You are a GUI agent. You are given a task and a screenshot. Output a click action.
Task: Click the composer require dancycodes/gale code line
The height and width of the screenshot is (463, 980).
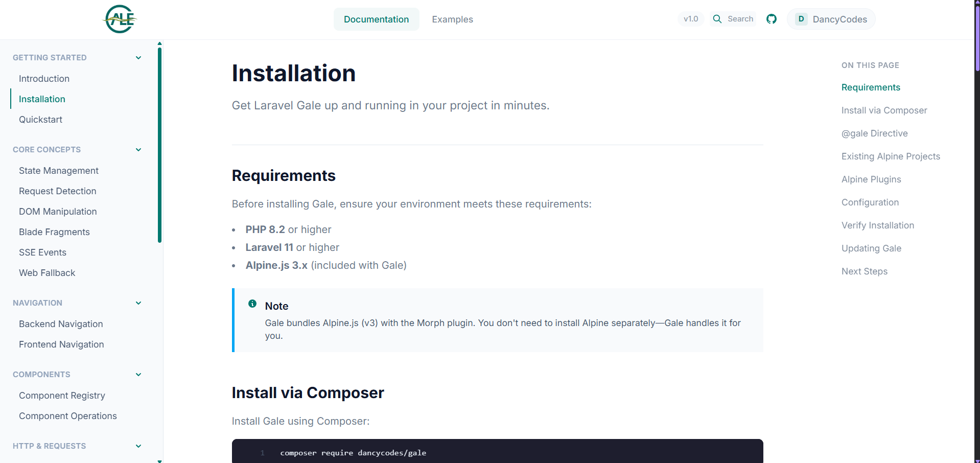(353, 453)
